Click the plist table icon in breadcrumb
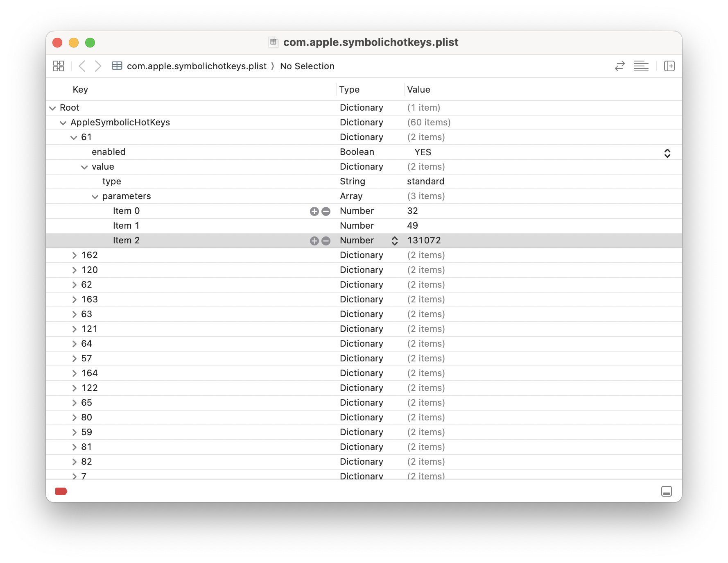The height and width of the screenshot is (563, 728). point(117,66)
